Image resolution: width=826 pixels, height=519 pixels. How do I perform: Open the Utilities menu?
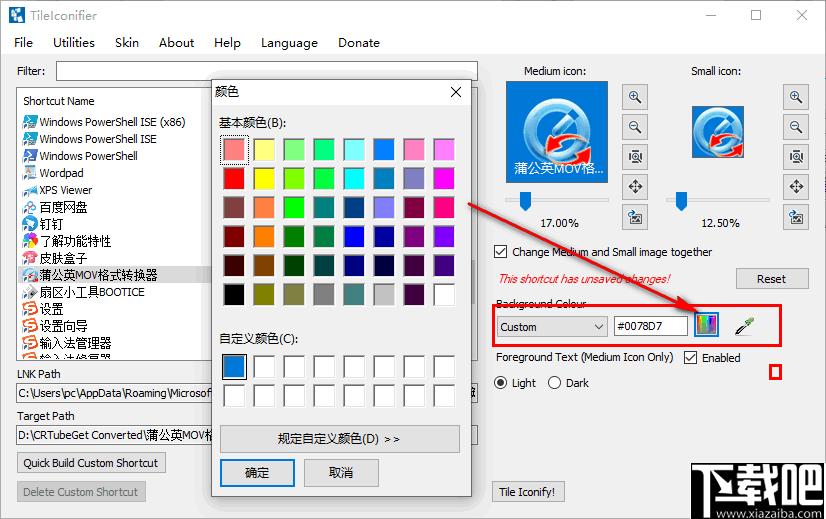(x=74, y=43)
